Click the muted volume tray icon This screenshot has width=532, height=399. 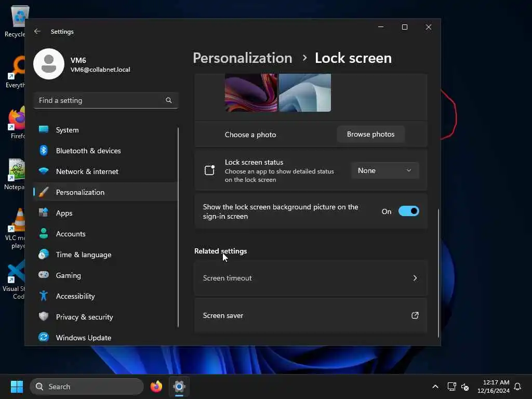tap(465, 387)
